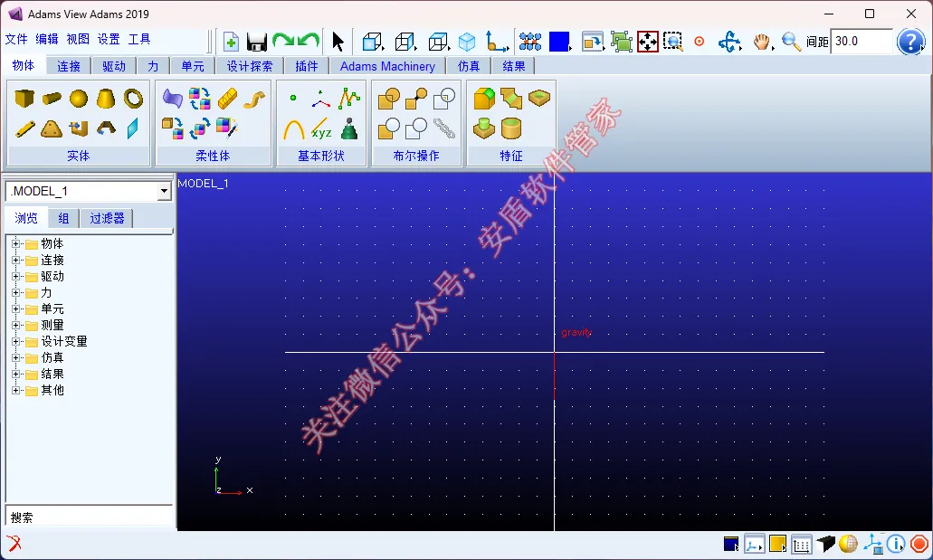Click the point mass icon
Viewport: 933px width, 560px height.
349,128
